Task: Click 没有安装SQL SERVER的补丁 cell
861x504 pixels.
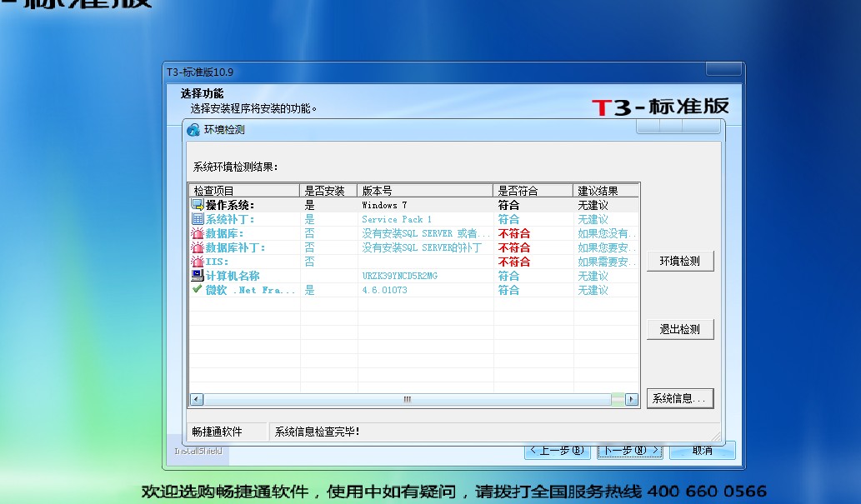Action: click(x=422, y=247)
